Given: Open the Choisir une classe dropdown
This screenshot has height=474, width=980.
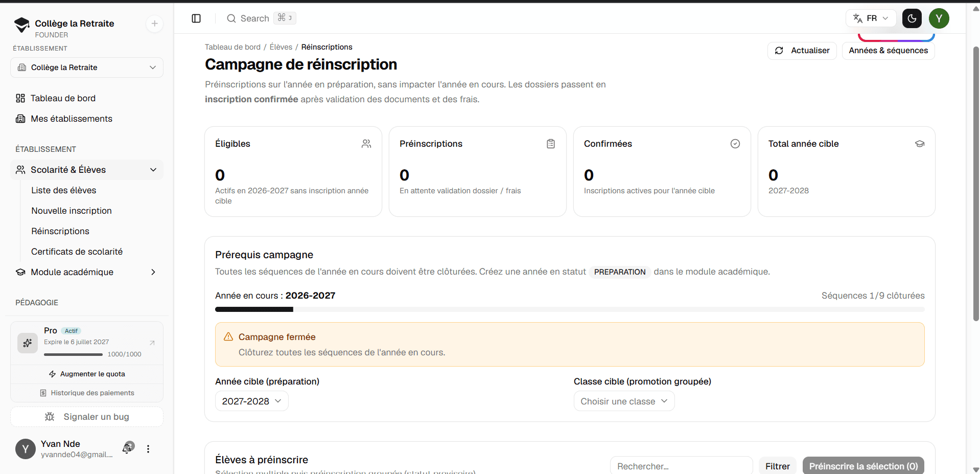Looking at the screenshot, I should 624,401.
